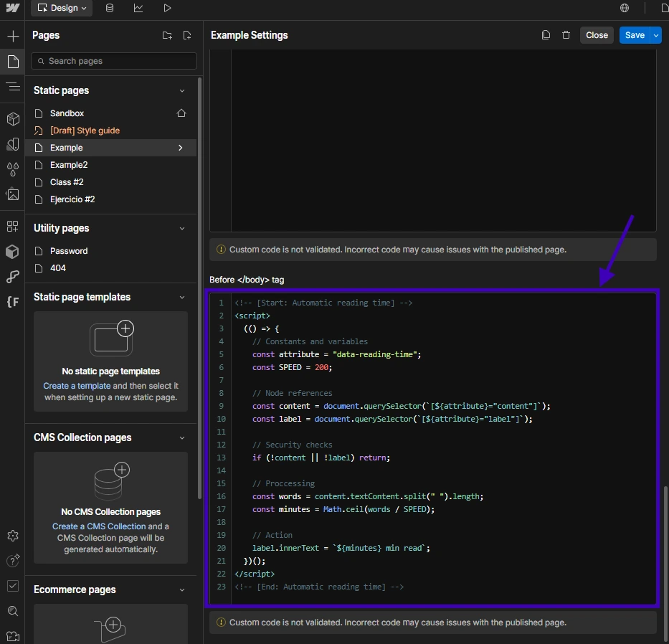Click the Close button
Image resolution: width=669 pixels, height=644 pixels.
[597, 35]
